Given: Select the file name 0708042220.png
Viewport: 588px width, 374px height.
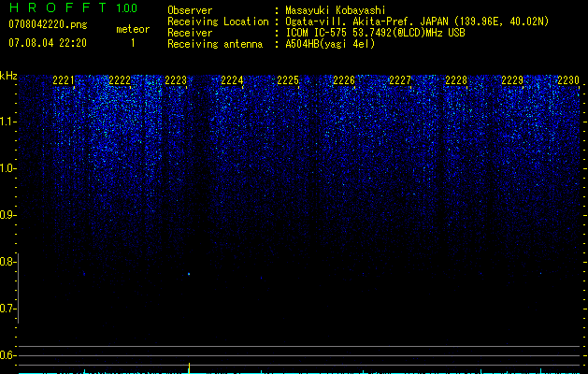Looking at the screenshot, I should pos(48,25).
